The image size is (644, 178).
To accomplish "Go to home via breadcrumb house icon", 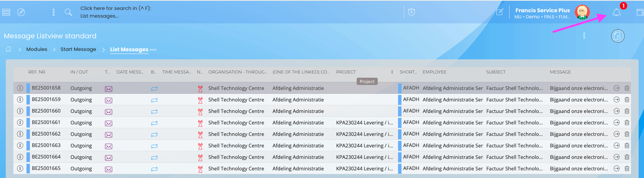I will 8,49.
